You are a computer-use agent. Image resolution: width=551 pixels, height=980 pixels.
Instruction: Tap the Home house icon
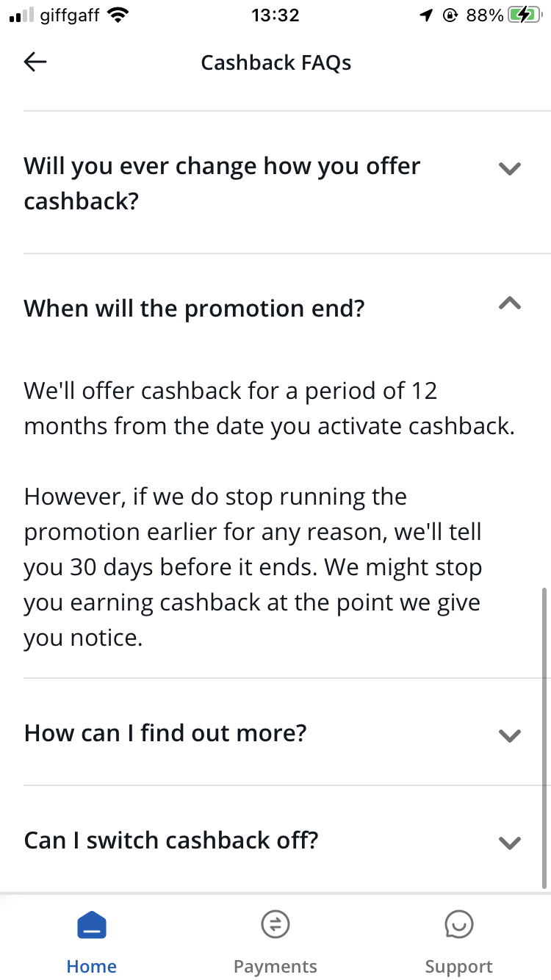92,925
